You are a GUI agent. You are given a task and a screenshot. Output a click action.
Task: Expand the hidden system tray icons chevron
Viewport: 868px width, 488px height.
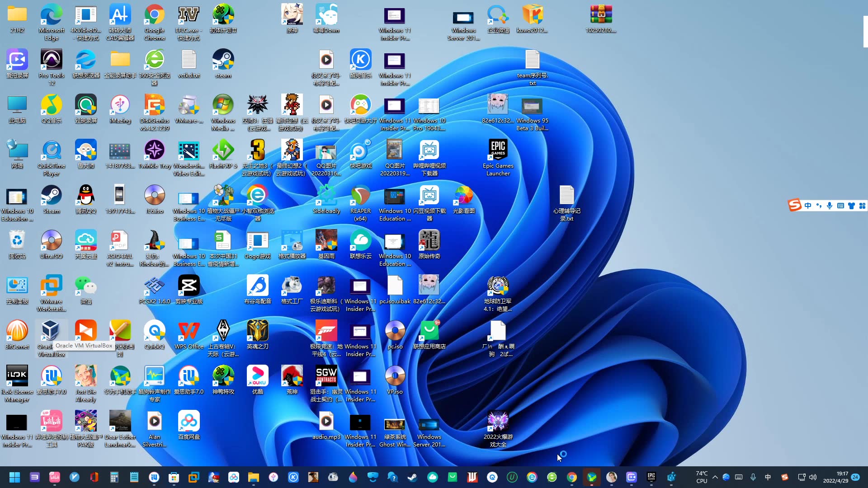(x=715, y=477)
